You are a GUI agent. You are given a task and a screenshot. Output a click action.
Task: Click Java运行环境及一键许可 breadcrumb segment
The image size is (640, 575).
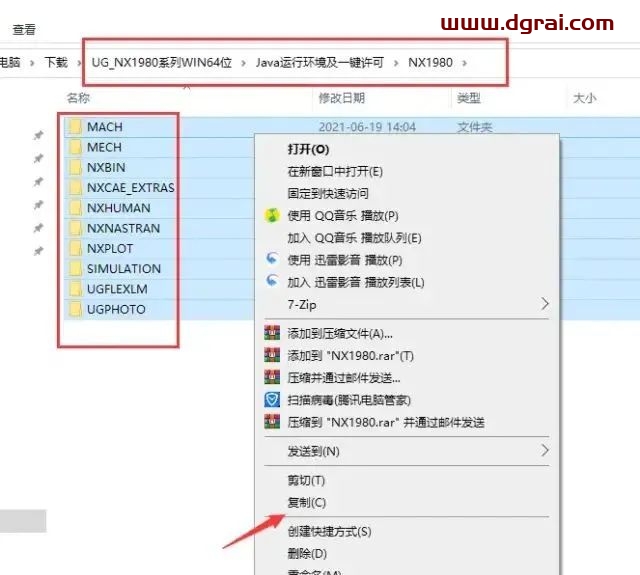coord(320,62)
